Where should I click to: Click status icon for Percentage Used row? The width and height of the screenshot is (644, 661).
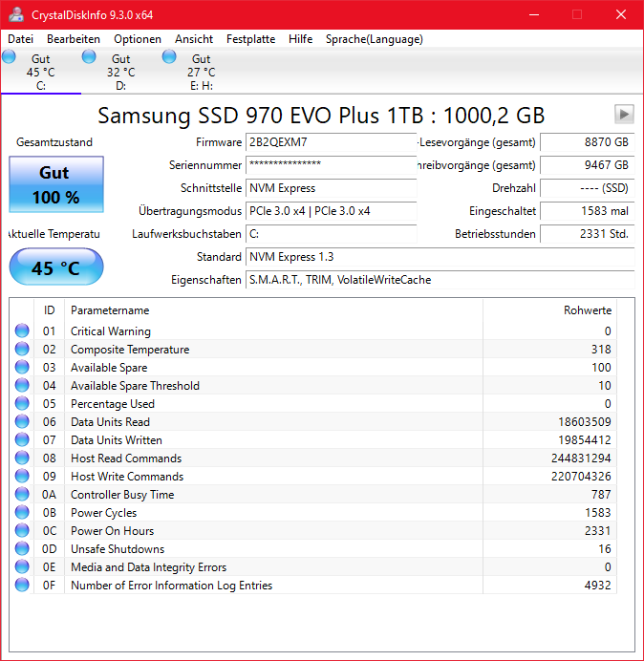pos(22,403)
